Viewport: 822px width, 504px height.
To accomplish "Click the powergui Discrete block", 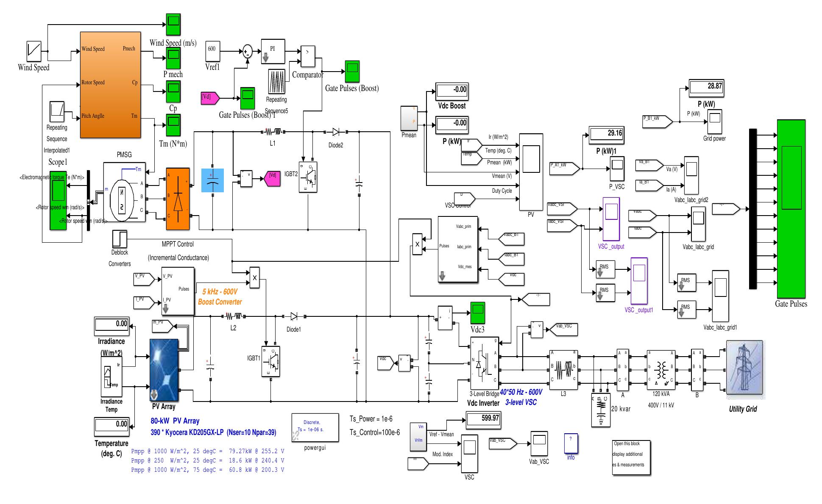I will [x=315, y=428].
